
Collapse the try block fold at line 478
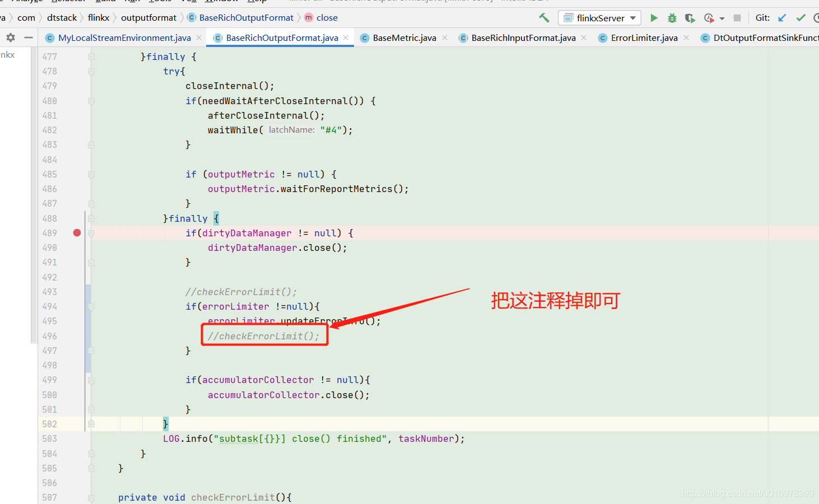point(91,71)
